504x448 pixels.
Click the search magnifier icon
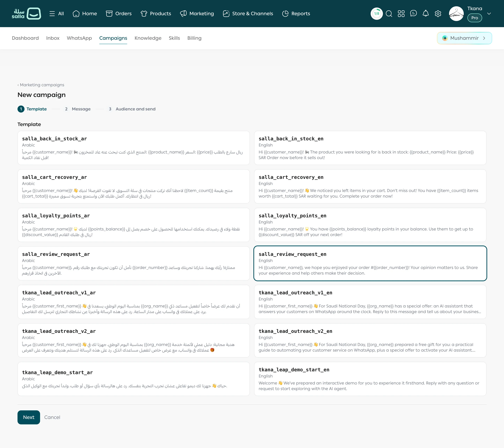(x=389, y=13)
